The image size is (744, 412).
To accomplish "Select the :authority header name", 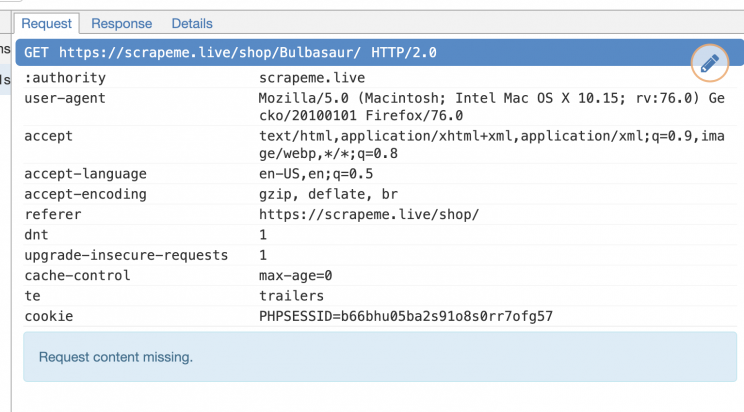I will (65, 77).
